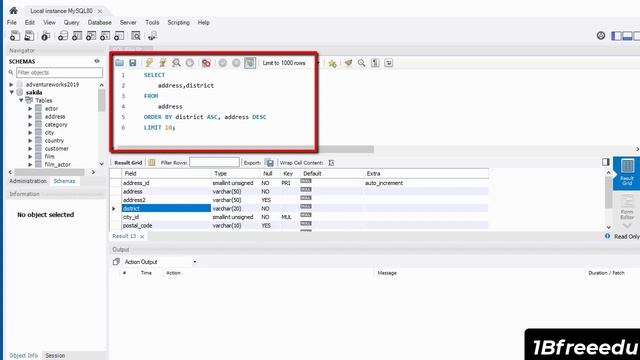Expand the film_actor table node
This screenshot has width=640, height=360.
30,164
